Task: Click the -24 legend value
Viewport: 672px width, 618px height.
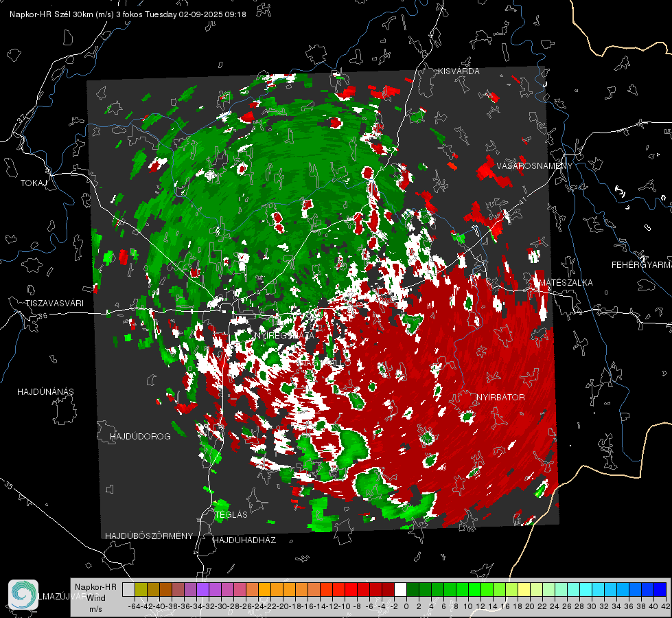Action: tap(258, 606)
